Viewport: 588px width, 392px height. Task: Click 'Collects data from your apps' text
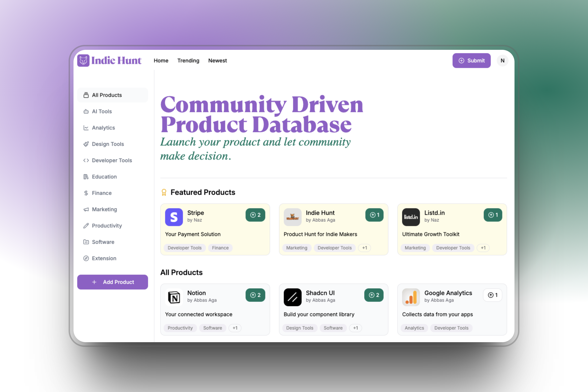[x=438, y=314]
